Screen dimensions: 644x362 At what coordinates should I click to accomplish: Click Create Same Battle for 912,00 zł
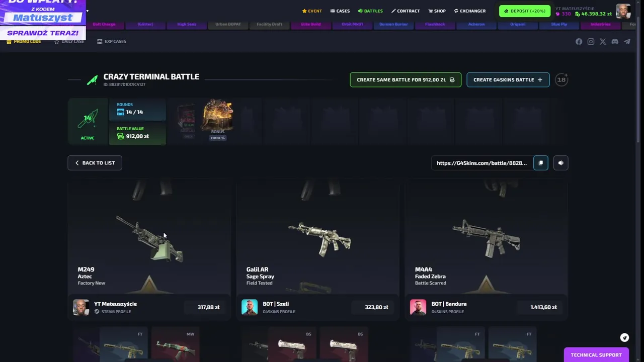tap(406, 80)
